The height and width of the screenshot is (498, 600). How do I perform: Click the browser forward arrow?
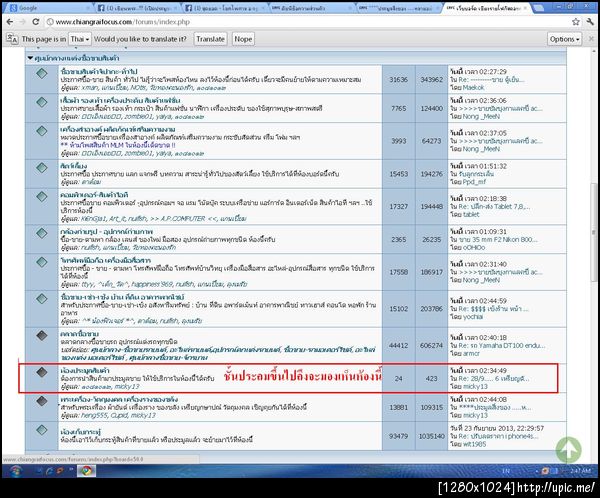[22, 22]
